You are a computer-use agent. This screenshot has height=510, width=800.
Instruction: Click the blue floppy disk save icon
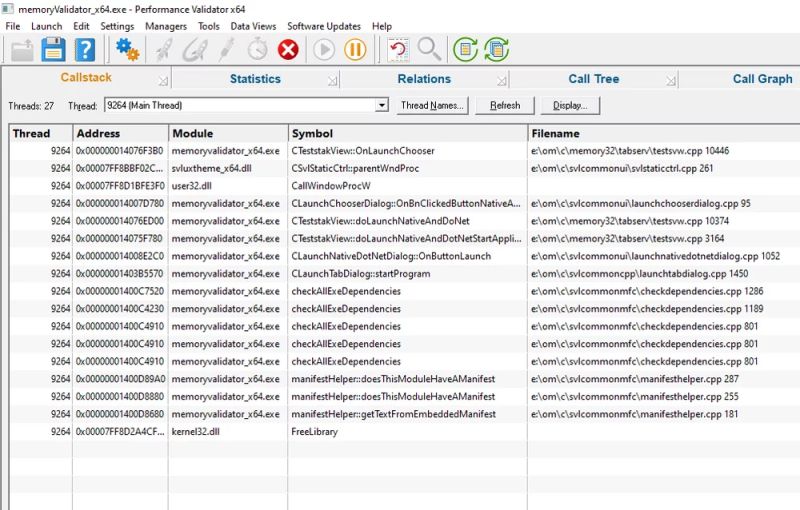coord(53,50)
